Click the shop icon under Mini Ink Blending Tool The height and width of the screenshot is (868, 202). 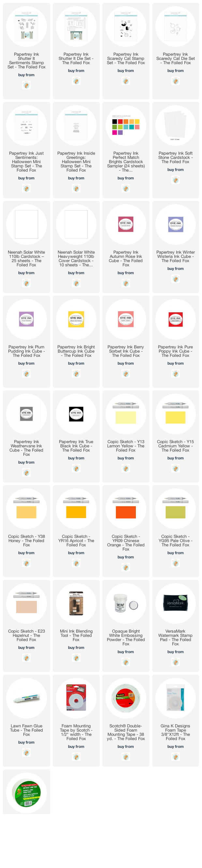coord(76,658)
